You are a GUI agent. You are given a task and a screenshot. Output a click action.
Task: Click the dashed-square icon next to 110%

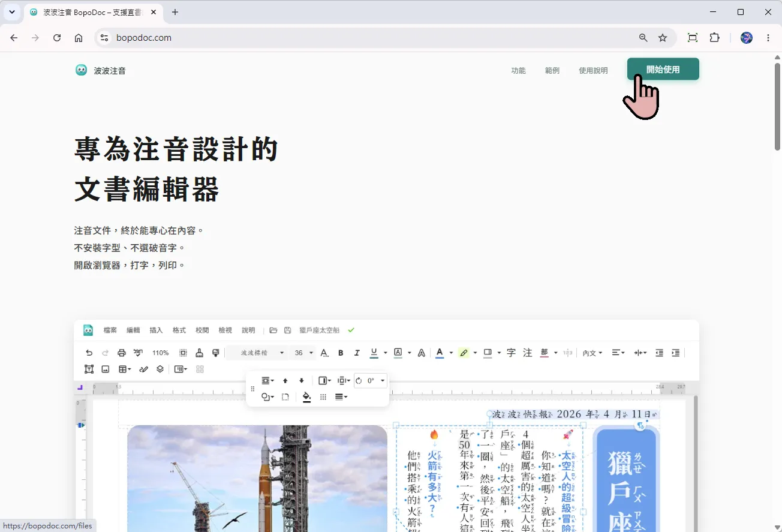tap(184, 353)
